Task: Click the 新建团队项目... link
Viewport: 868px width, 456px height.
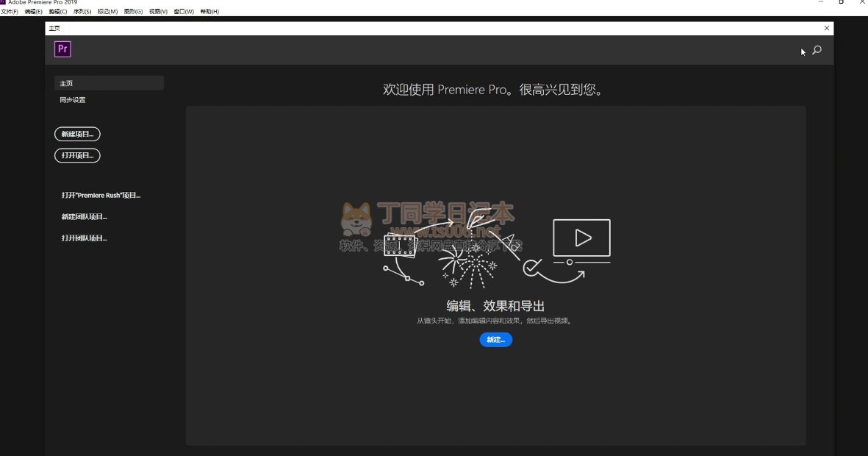Action: (85, 217)
